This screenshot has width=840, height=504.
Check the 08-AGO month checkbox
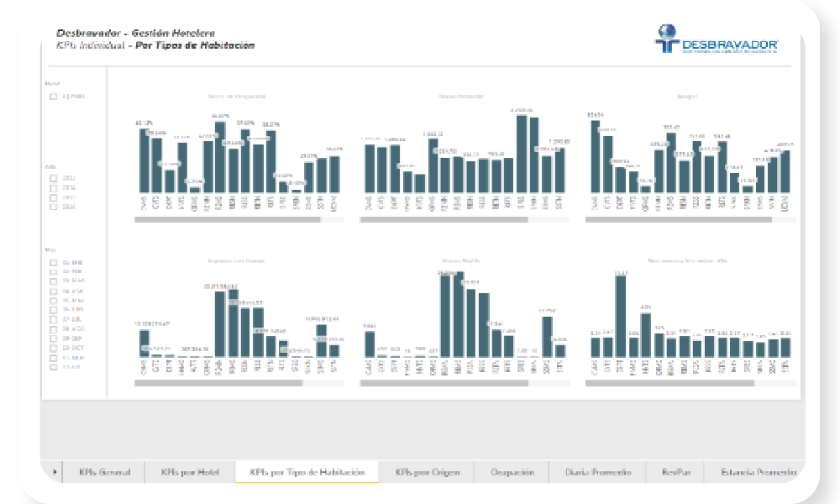coord(53,328)
